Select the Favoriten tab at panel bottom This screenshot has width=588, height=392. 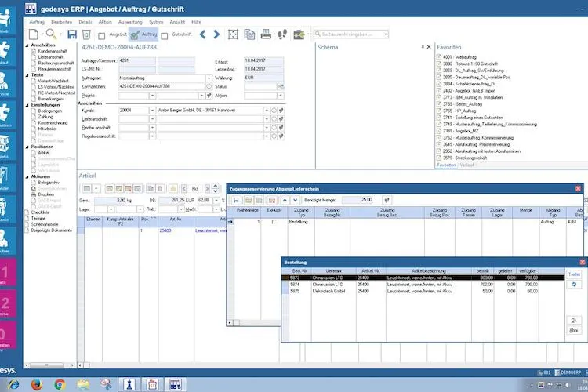(x=446, y=165)
